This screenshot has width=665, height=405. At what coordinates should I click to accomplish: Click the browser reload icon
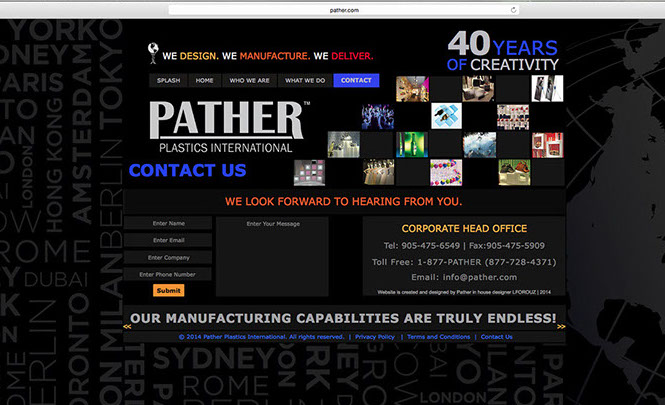513,9
